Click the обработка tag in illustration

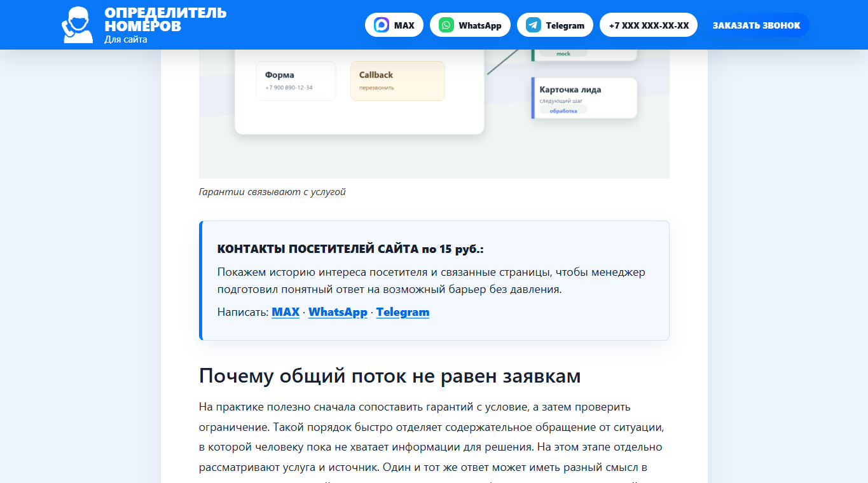pyautogui.click(x=563, y=111)
